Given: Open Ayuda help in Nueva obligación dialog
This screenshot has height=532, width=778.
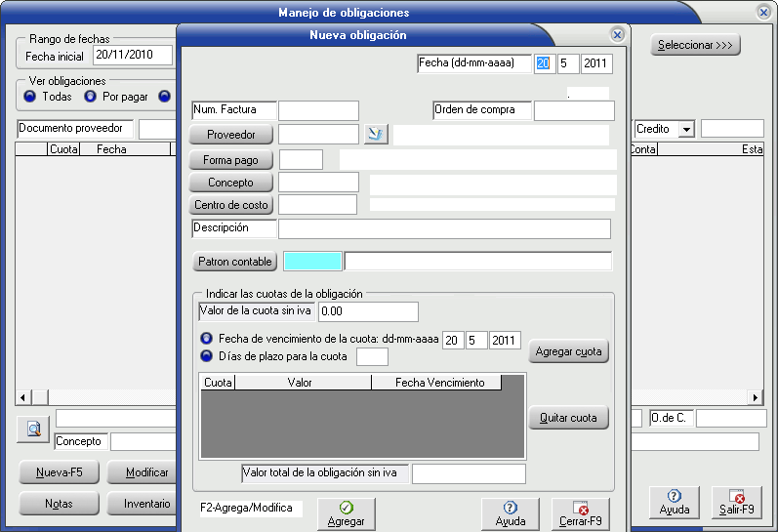Looking at the screenshot, I should coord(510,513).
